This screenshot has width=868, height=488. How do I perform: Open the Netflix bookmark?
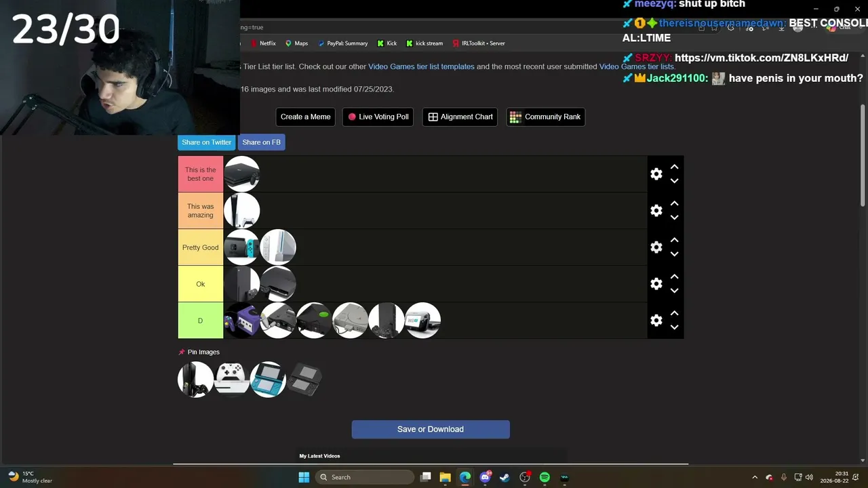point(263,43)
